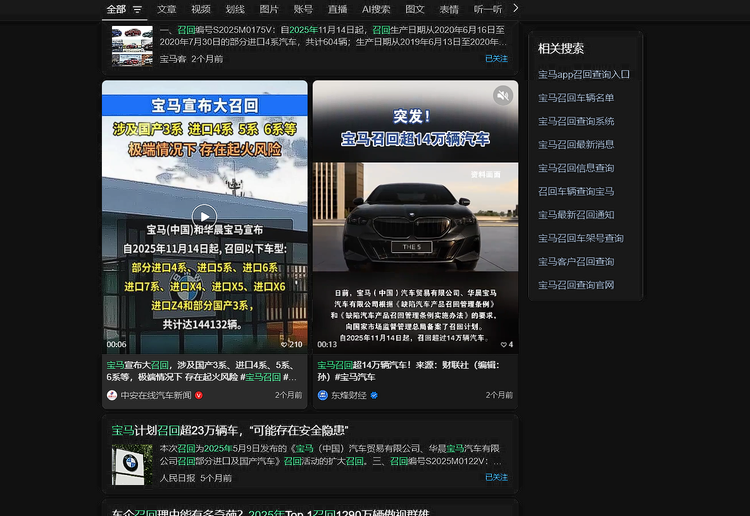Like the second video showing 4 likes

click(505, 344)
